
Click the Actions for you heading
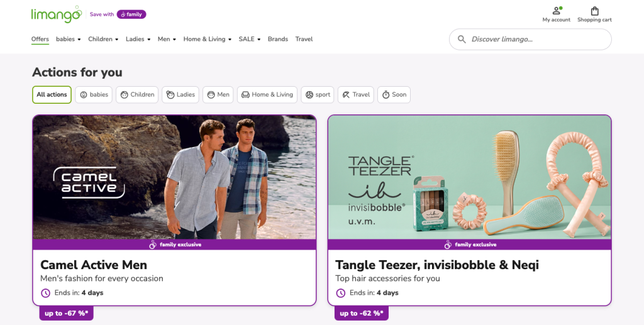77,72
